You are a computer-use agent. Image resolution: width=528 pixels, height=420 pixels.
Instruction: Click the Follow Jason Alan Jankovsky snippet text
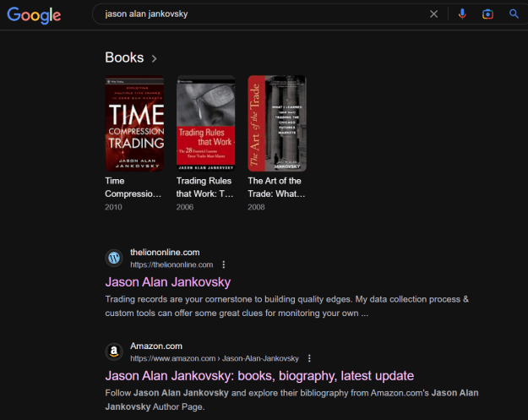291,400
